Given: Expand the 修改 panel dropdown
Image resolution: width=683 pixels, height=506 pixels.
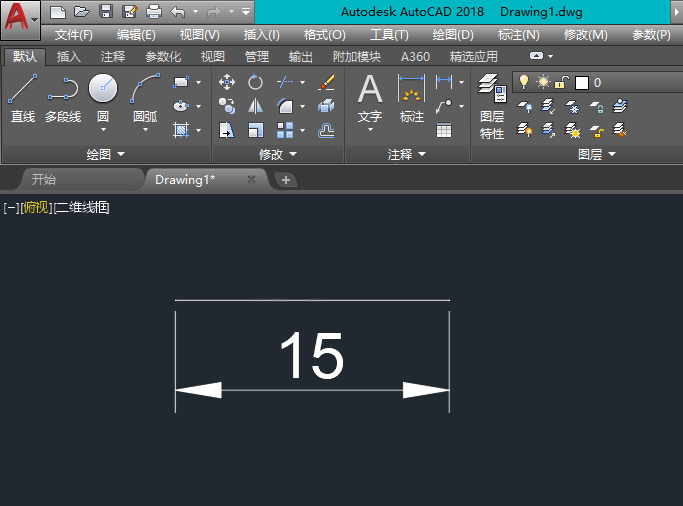Looking at the screenshot, I should pos(277,155).
